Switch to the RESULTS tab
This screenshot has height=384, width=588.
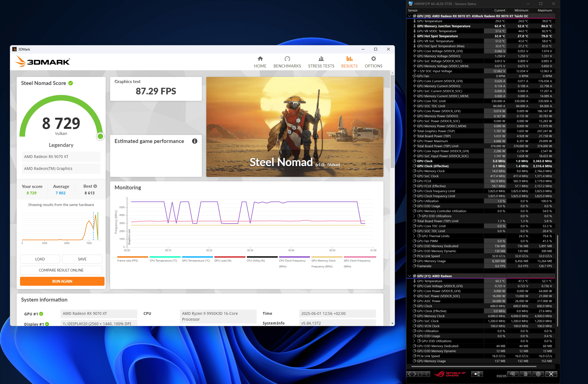coord(349,62)
